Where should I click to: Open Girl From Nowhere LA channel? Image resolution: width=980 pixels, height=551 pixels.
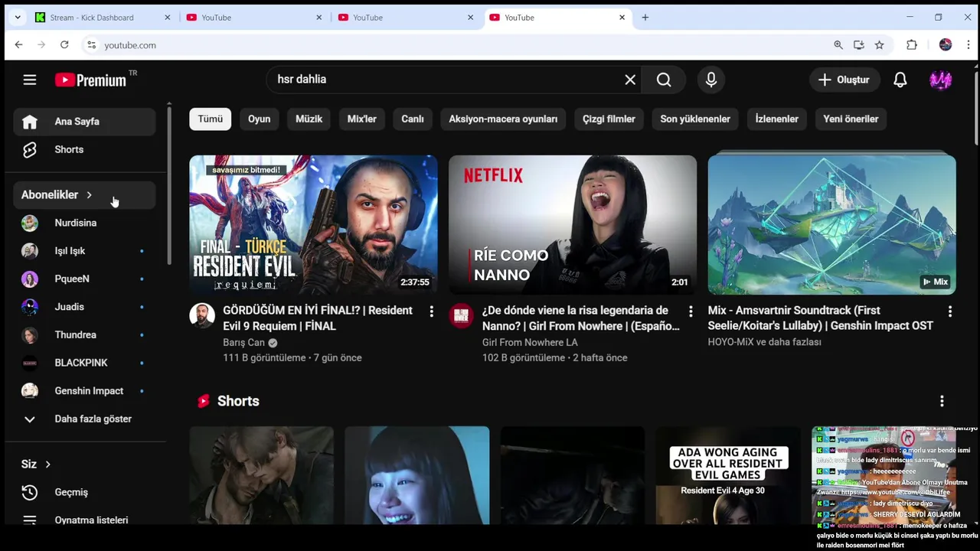click(530, 342)
